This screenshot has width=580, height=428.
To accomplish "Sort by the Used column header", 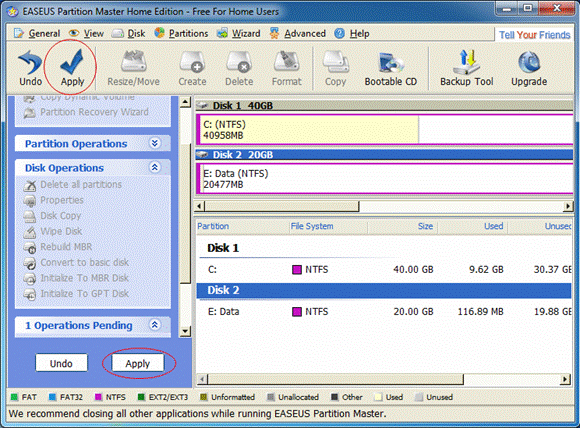I will coord(473,226).
